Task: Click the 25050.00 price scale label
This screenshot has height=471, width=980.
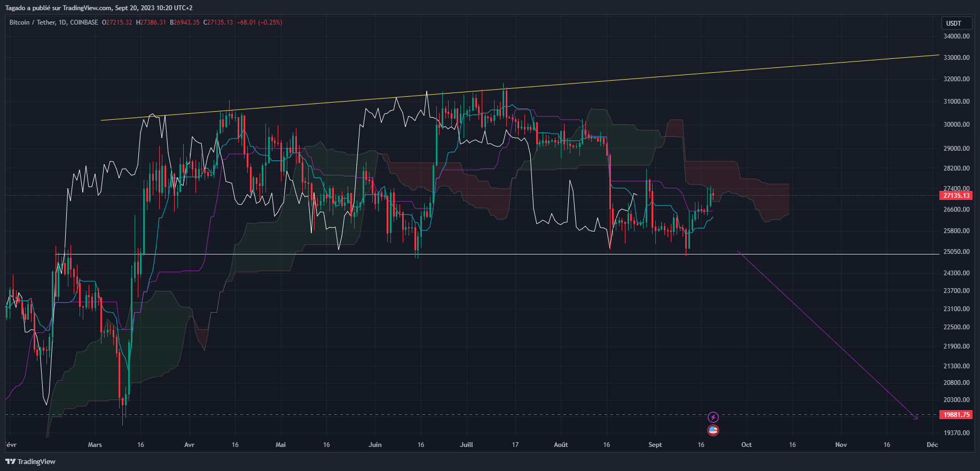Action: [957, 252]
